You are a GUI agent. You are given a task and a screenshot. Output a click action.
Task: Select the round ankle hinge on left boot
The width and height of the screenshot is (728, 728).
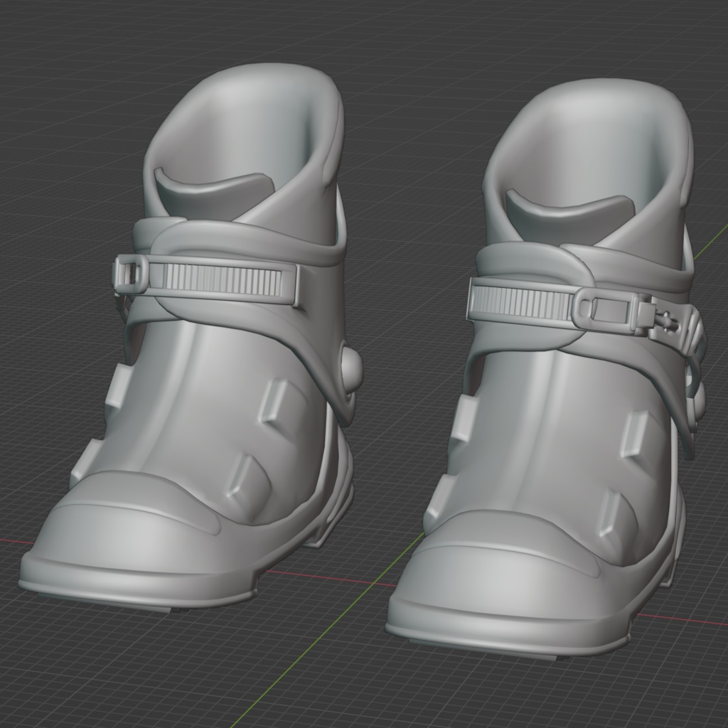[351, 370]
